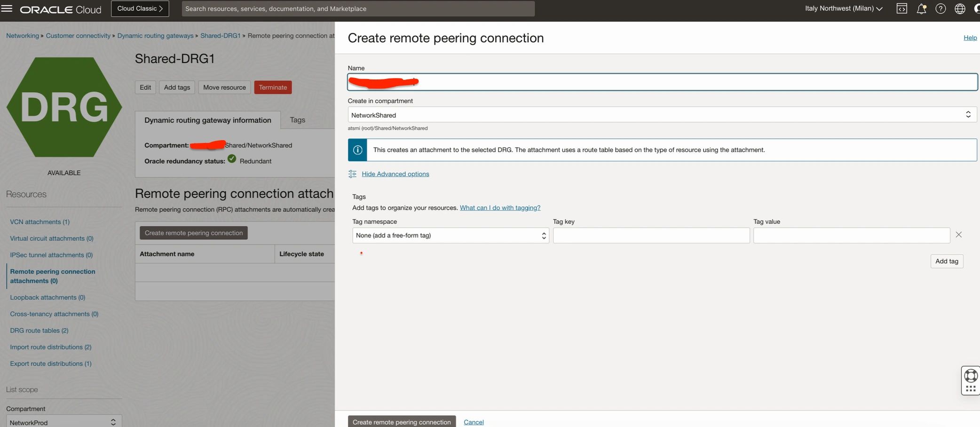
Task: Select the Dynamic routing gateway information tab
Action: [207, 120]
